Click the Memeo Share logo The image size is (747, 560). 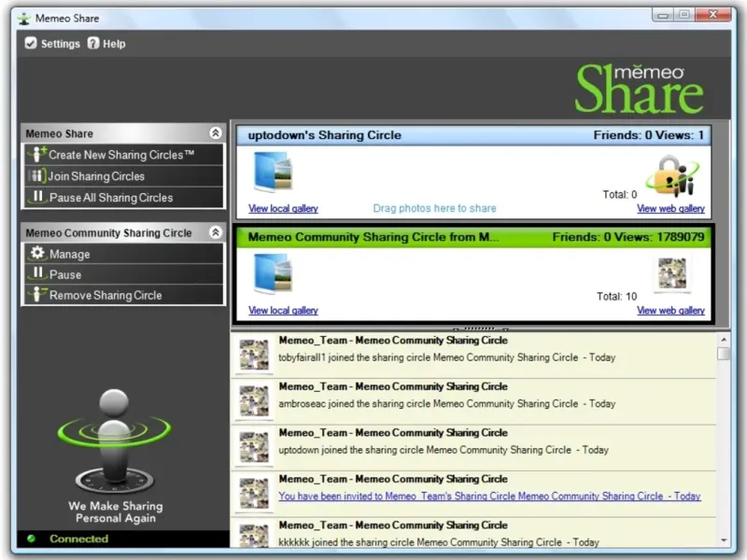(x=639, y=89)
